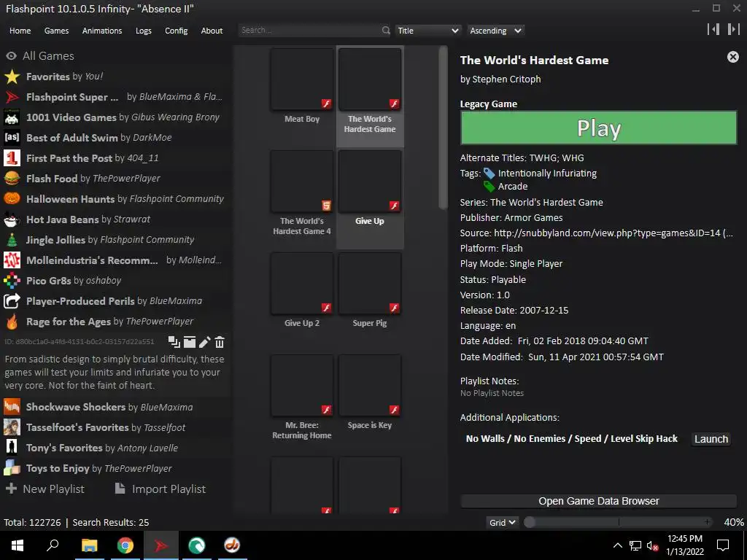Click the Hot Java Beans coffee cup icon

(x=12, y=219)
